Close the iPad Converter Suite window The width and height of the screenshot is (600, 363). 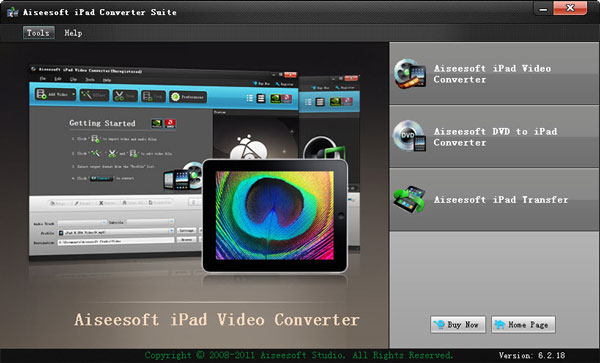pyautogui.click(x=570, y=8)
